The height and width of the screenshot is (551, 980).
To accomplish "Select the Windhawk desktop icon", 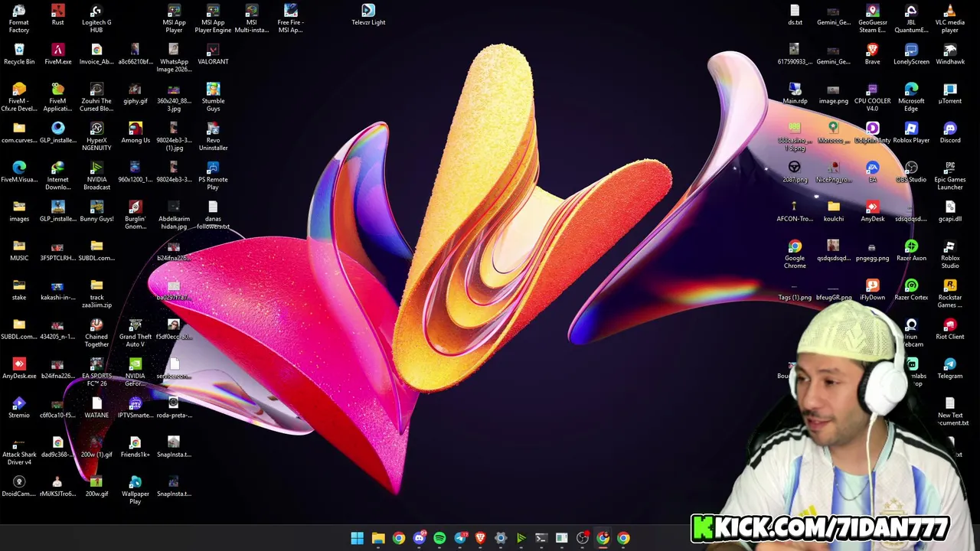I will coord(950,54).
